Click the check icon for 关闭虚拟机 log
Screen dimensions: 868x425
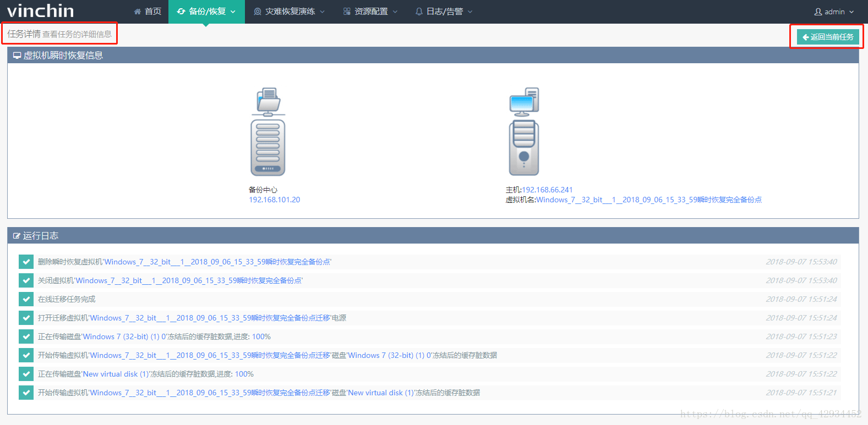(26, 280)
